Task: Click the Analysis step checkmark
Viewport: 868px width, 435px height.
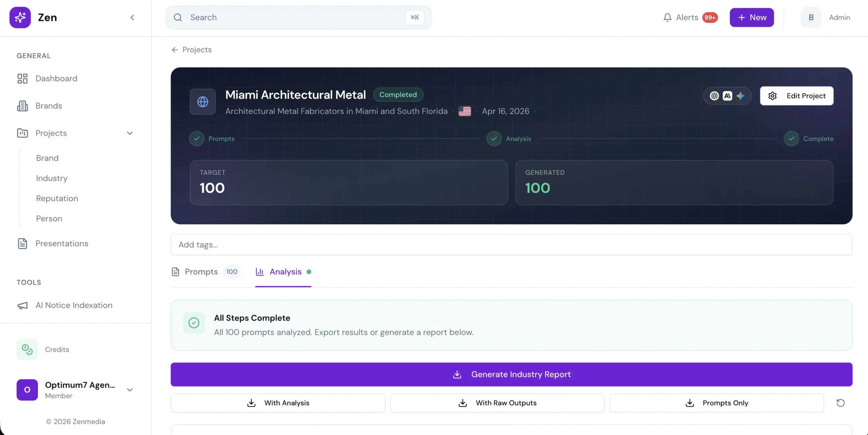Action: (494, 139)
